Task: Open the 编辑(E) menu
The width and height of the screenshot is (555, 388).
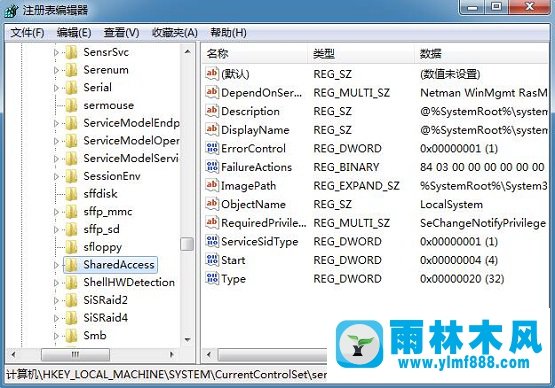Action: pyautogui.click(x=74, y=33)
